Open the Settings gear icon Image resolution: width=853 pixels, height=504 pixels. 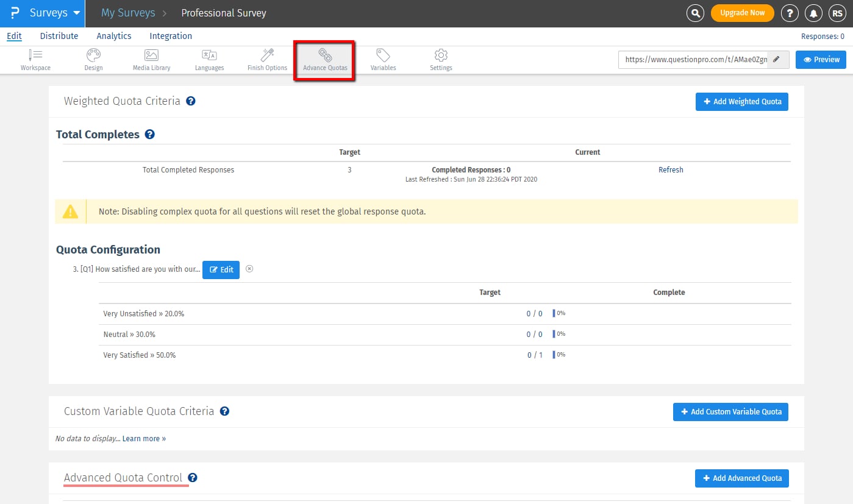[441, 55]
